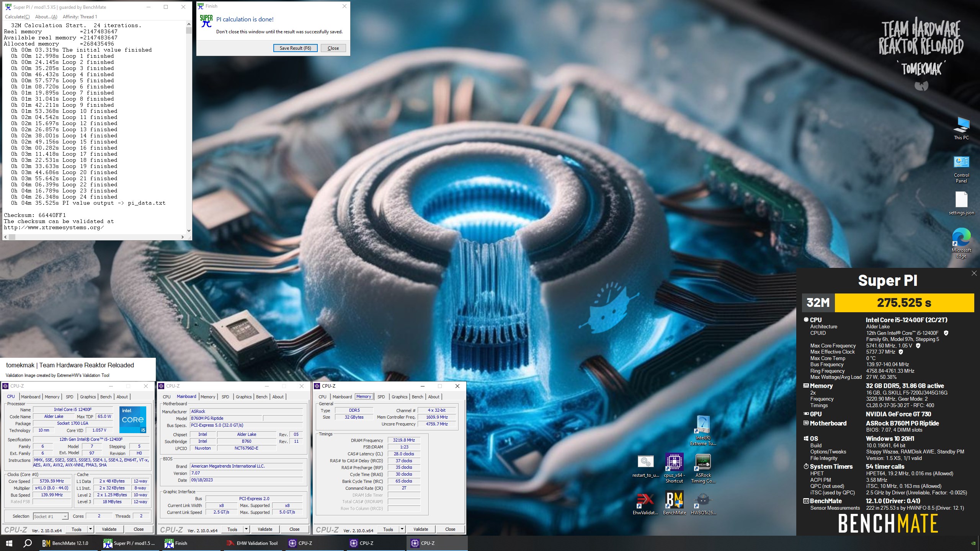Switch to Super PI / mod1.5 taskbar item
The height and width of the screenshot is (551, 980).
coord(129,543)
